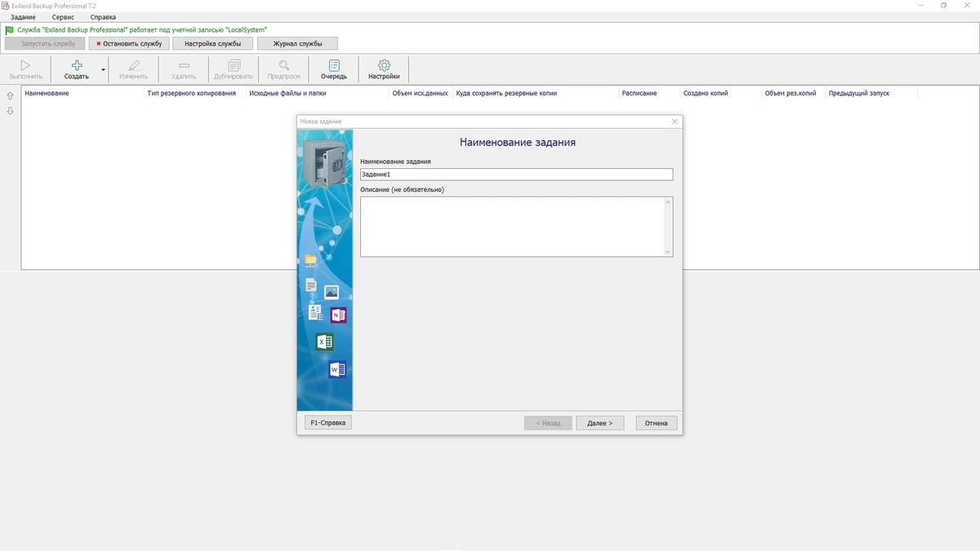
Task: Move task down with arrow icon
Action: [10, 111]
